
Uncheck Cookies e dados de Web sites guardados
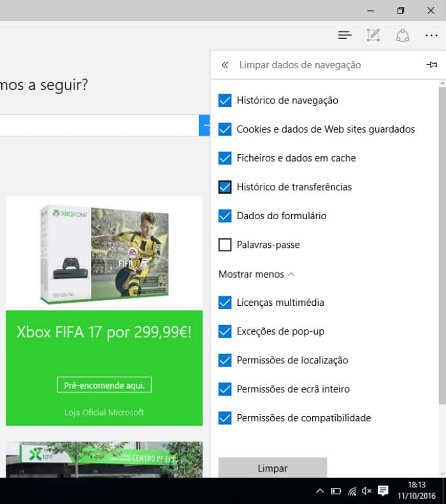tap(225, 129)
